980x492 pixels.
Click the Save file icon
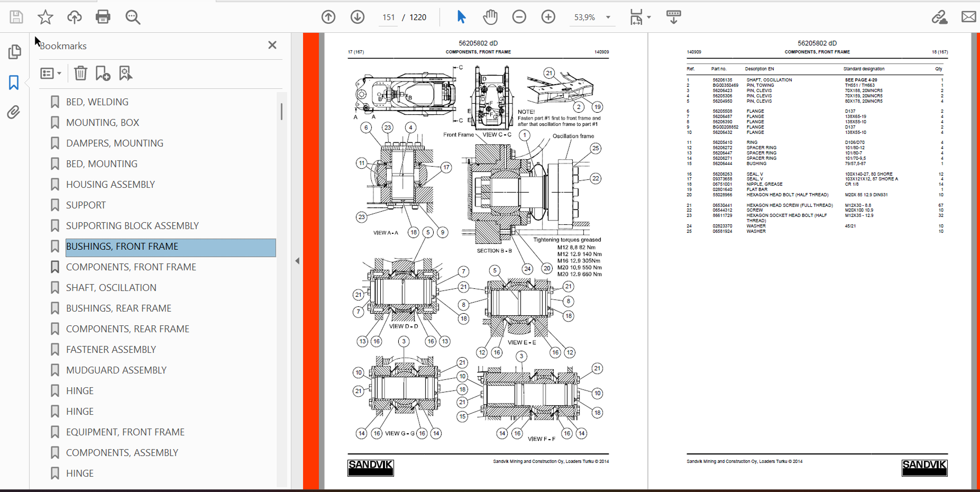tap(16, 17)
